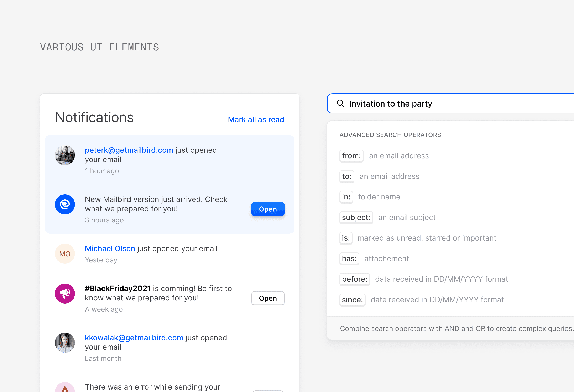The image size is (574, 392).
Task: Insert the subject: search operator
Action: (x=356, y=218)
